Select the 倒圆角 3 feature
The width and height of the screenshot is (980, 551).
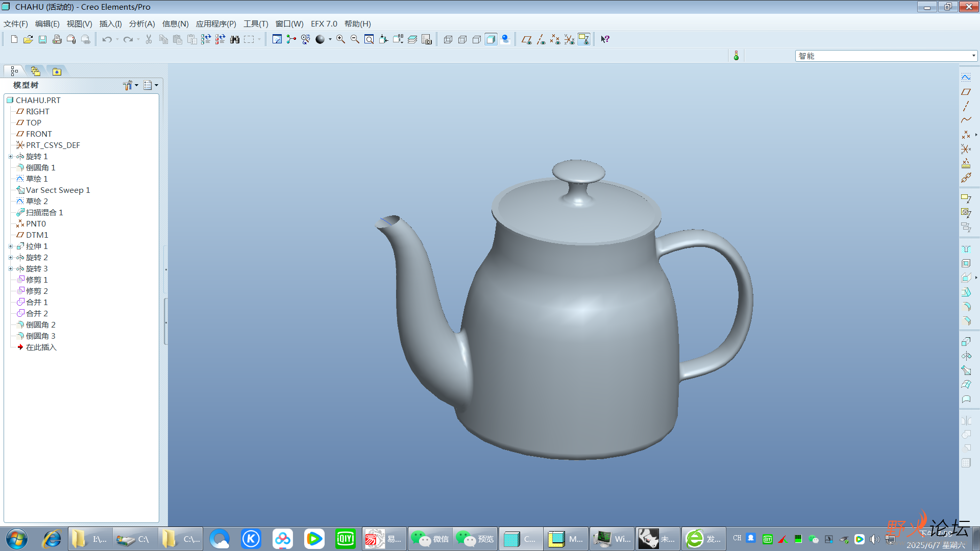(36, 336)
